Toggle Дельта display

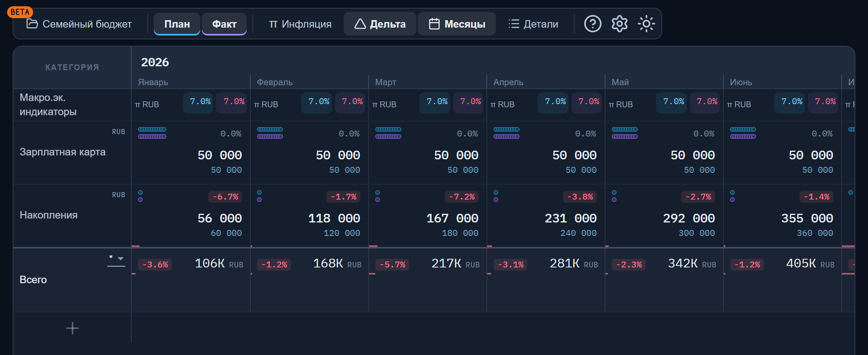click(380, 24)
